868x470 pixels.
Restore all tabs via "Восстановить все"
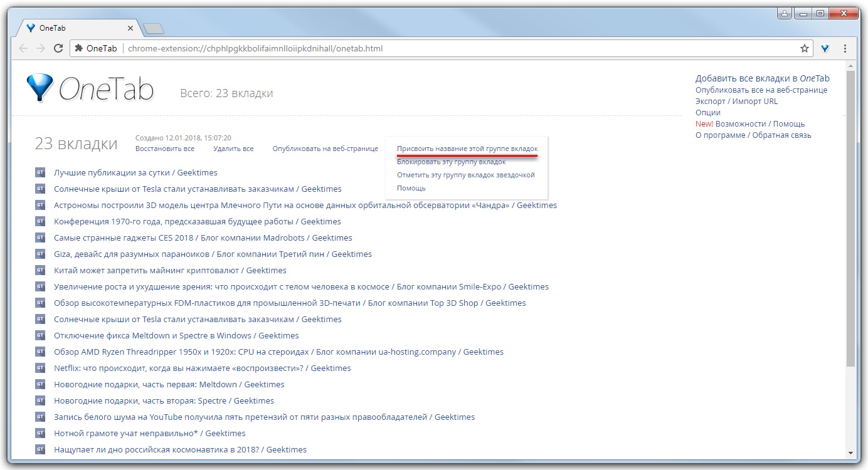point(165,149)
